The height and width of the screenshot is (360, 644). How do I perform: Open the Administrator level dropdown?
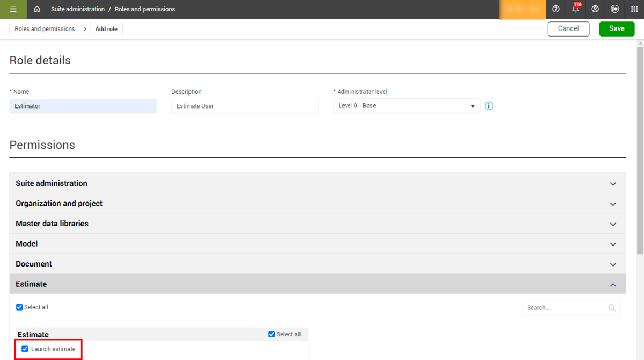coord(407,106)
